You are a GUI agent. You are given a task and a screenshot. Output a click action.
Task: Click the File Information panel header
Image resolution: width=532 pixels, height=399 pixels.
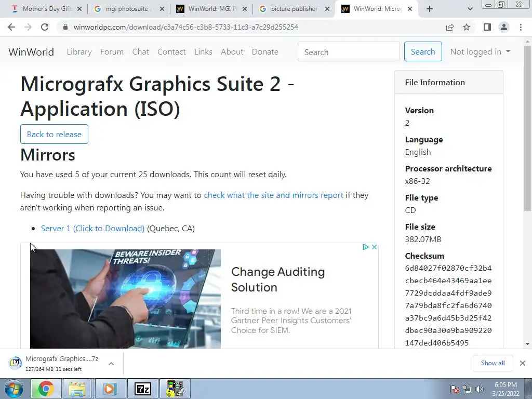(x=449, y=82)
